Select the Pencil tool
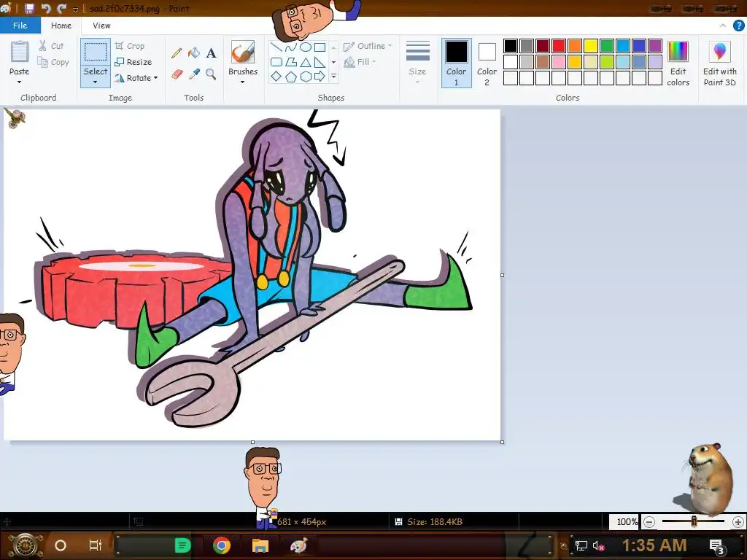 177,52
